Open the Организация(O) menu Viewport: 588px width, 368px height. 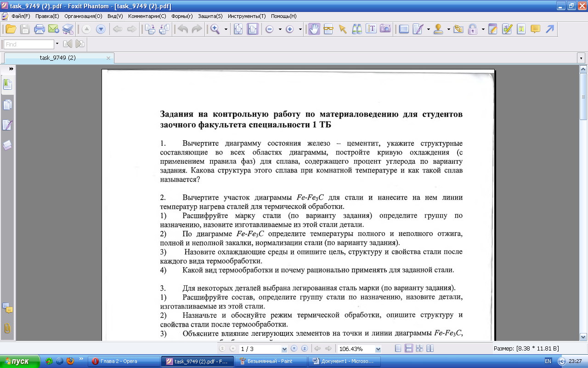click(x=83, y=16)
